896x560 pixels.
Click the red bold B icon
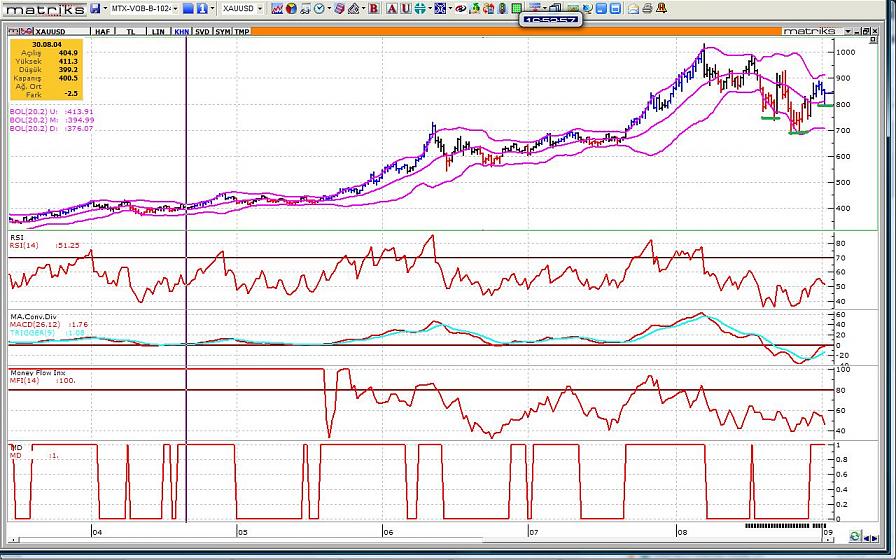[x=373, y=8]
